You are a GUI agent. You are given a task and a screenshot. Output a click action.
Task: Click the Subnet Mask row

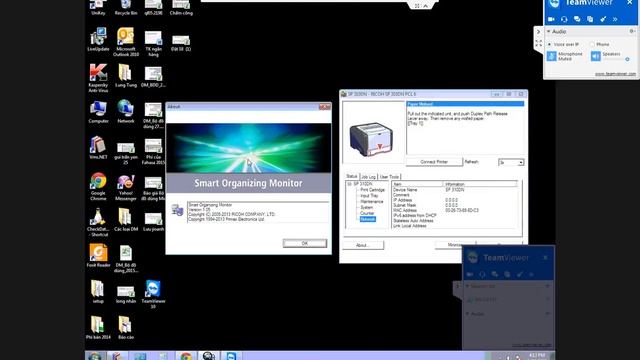click(x=455, y=205)
